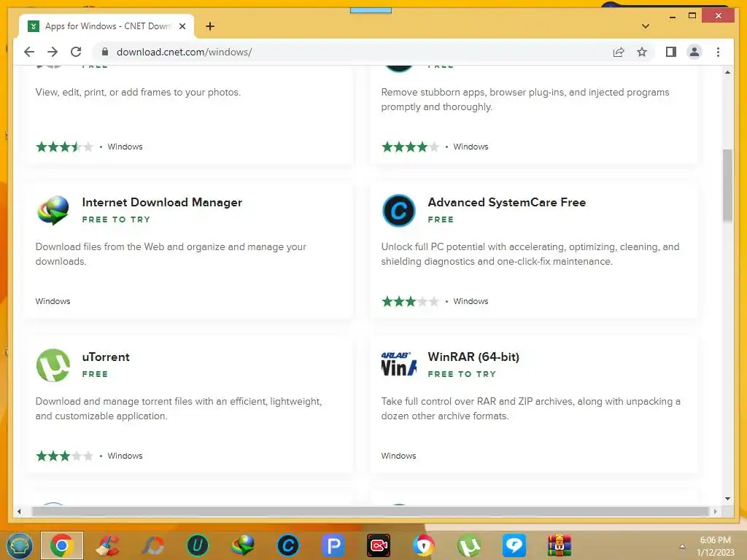Click the photo app's three-and-a-half star rating
The height and width of the screenshot is (560, 747).
64,147
